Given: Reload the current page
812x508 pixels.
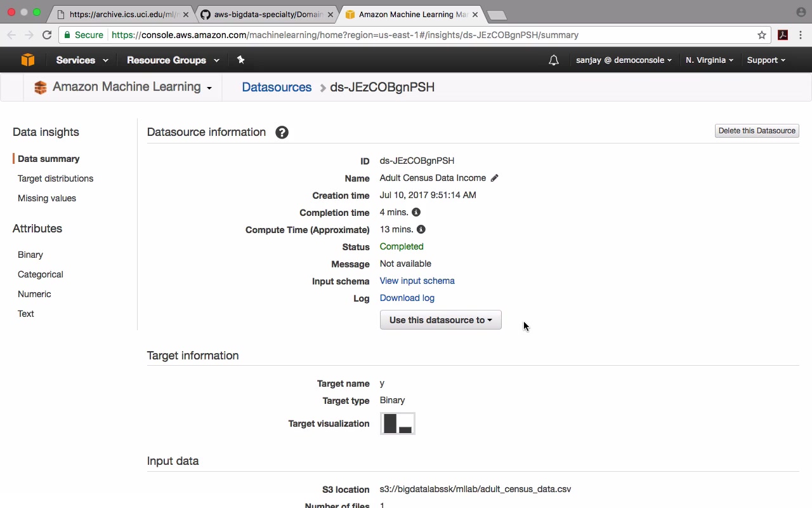Looking at the screenshot, I should (47, 35).
